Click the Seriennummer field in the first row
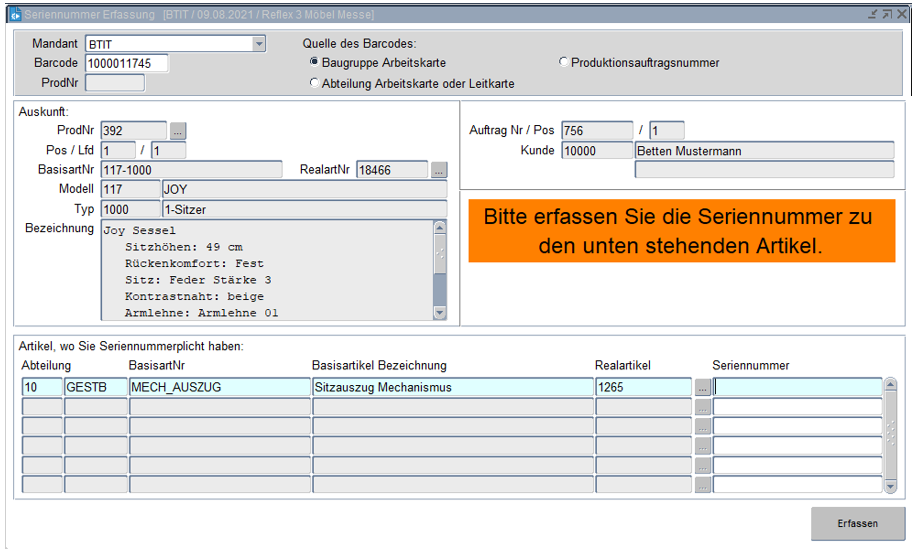The width and height of the screenshot is (915, 554). (x=797, y=387)
